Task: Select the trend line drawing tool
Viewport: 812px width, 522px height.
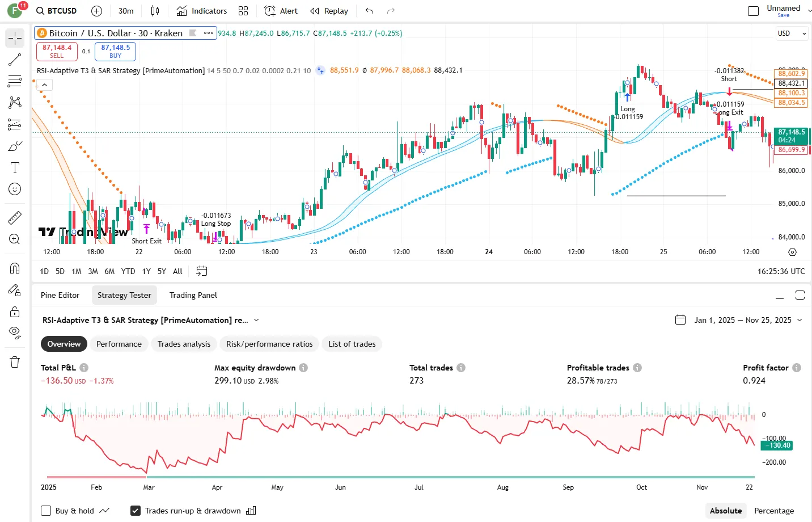Action: [15, 60]
